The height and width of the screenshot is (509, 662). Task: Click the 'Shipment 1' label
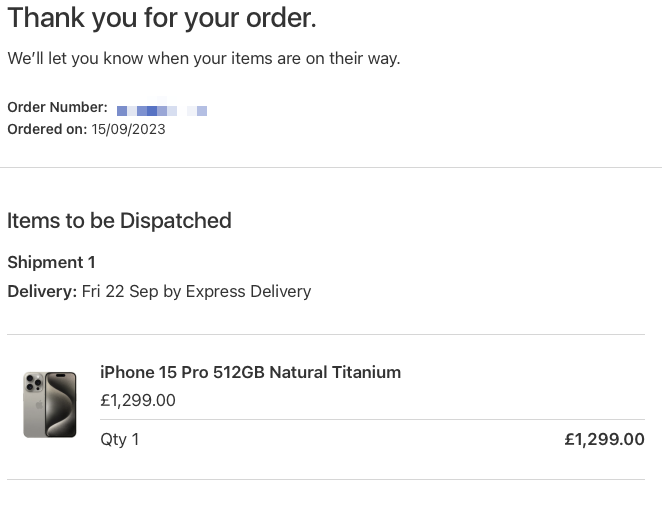[51, 262]
